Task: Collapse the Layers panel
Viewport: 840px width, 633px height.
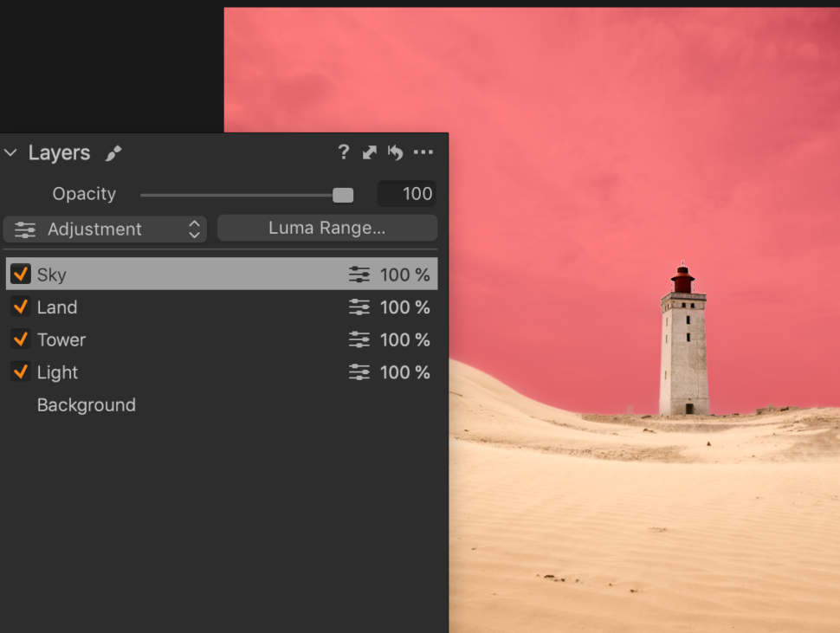Action: [x=10, y=152]
